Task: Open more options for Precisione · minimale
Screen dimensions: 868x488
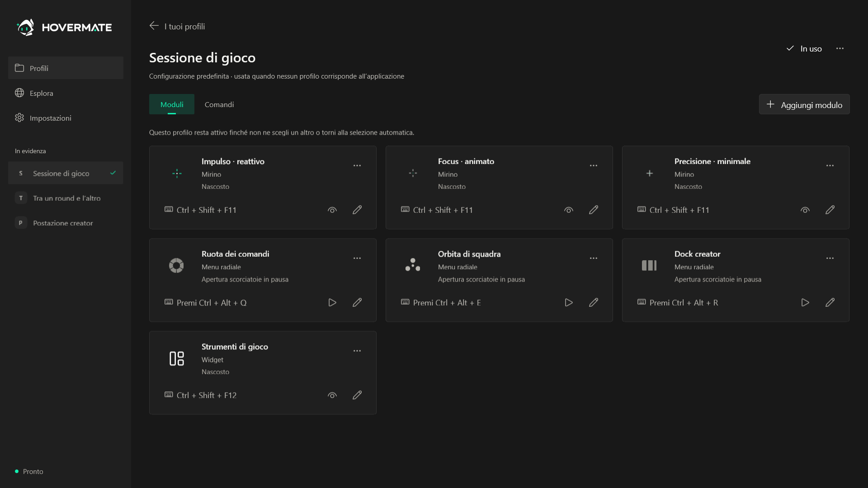Action: point(830,165)
